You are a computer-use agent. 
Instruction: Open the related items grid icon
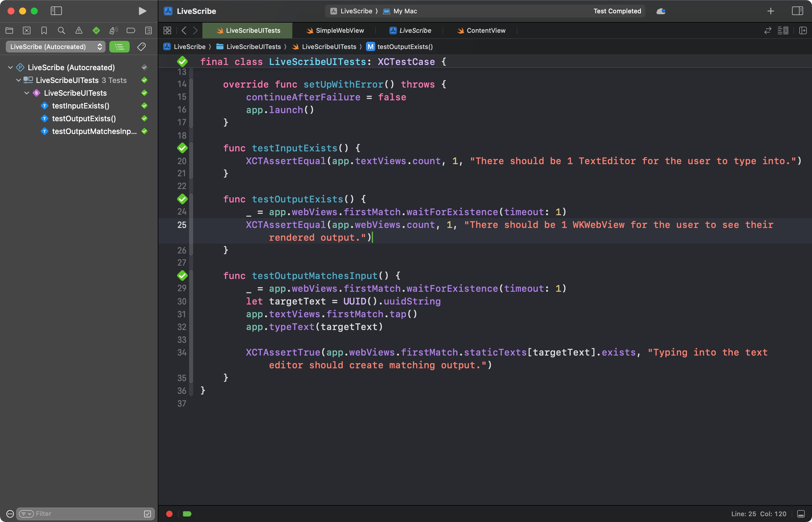[x=167, y=30]
